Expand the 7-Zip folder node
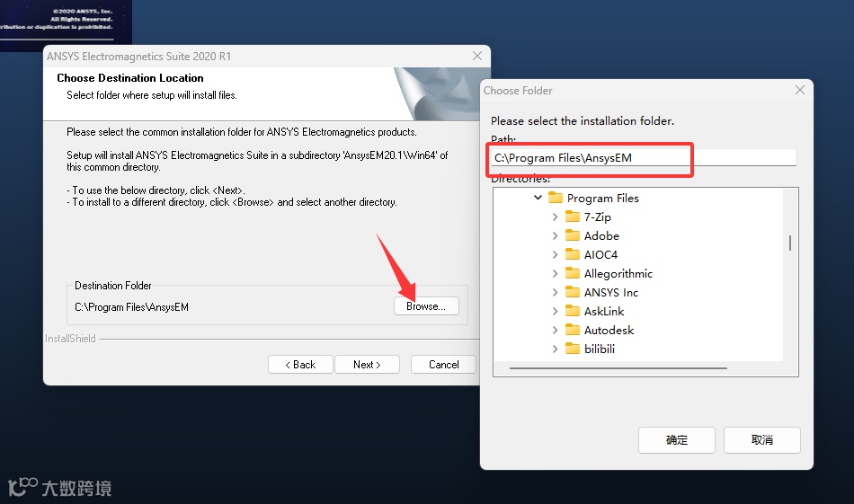Screen dimensions: 854x504 (555, 217)
